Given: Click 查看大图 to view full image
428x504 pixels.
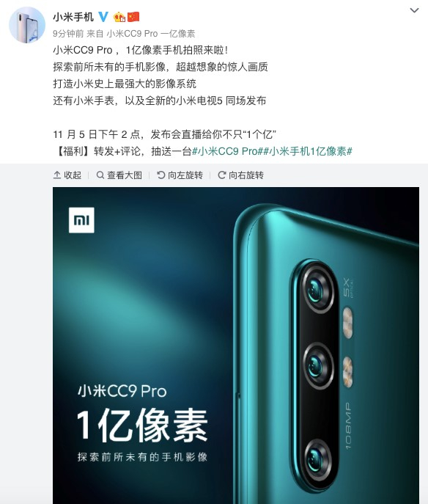Looking at the screenshot, I should [119, 175].
